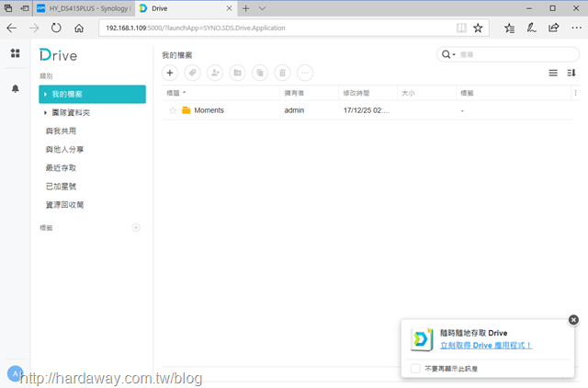This screenshot has width=588, height=388.
Task: Open column options vertical dots menu
Action: tap(576, 93)
